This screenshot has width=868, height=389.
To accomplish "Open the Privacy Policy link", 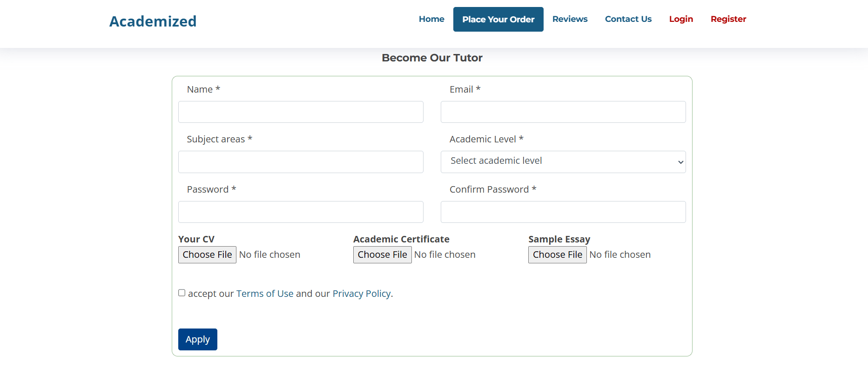I will click(361, 294).
